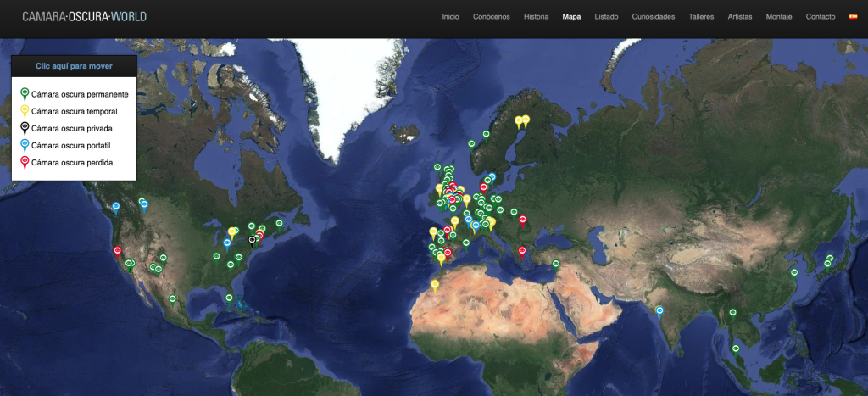Image resolution: width=868 pixels, height=396 pixels.
Task: Click the green marker in Mexico
Action: coord(172,298)
